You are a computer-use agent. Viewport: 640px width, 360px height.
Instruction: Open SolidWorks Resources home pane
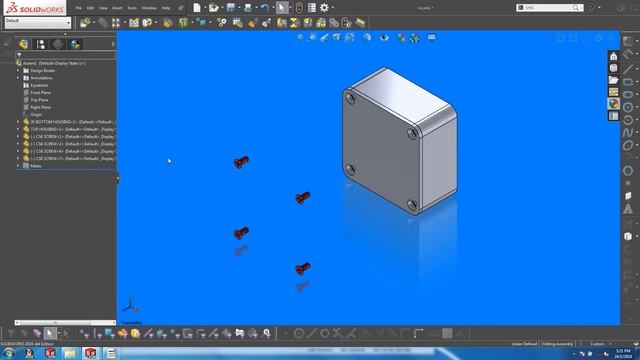[x=613, y=56]
